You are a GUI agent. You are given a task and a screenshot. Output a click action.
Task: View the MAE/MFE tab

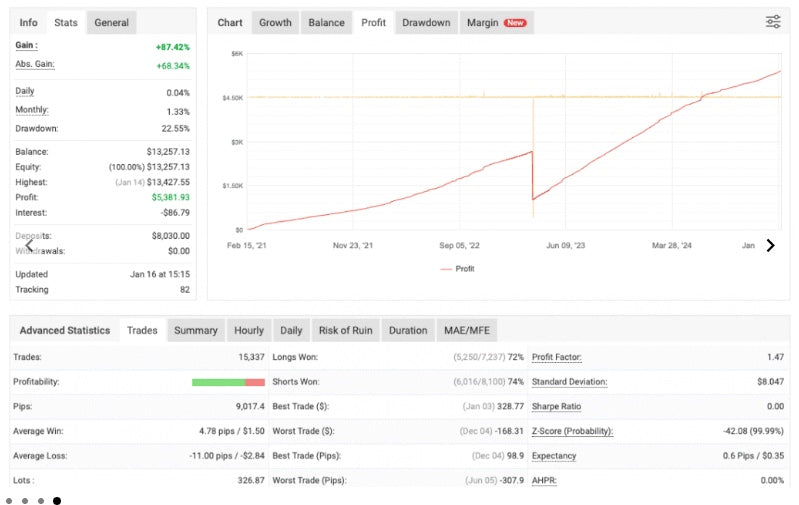tap(467, 330)
